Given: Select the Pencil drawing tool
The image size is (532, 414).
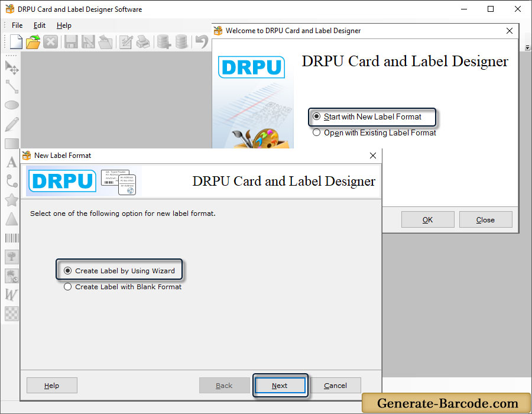Looking at the screenshot, I should click(x=12, y=124).
